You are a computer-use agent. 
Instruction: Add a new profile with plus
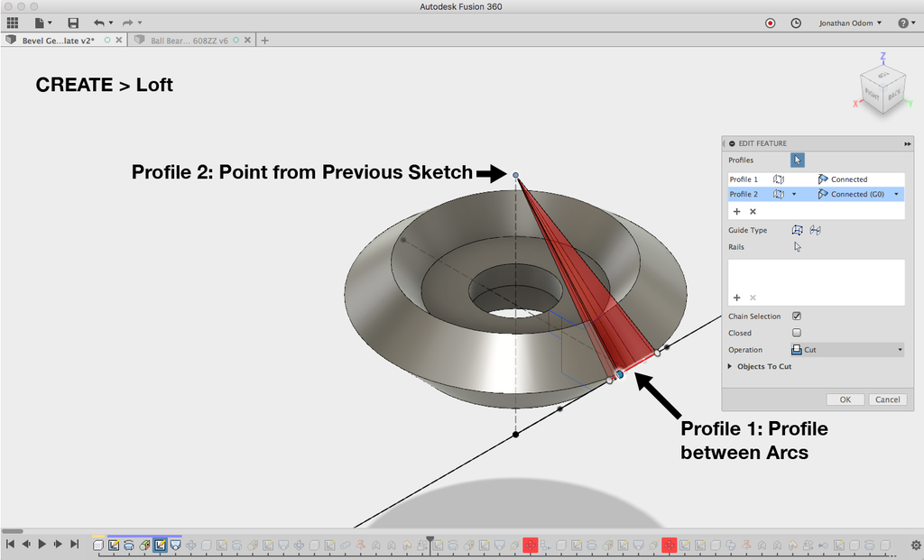pyautogui.click(x=736, y=211)
